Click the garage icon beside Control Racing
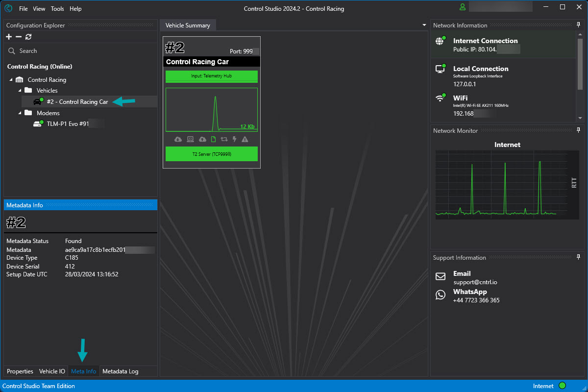This screenshot has height=392, width=588. 20,79
